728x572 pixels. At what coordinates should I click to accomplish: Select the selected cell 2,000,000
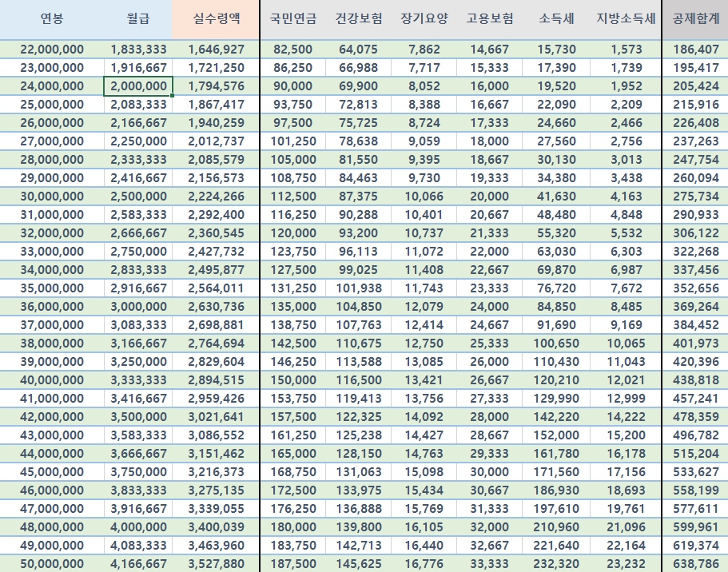(138, 86)
